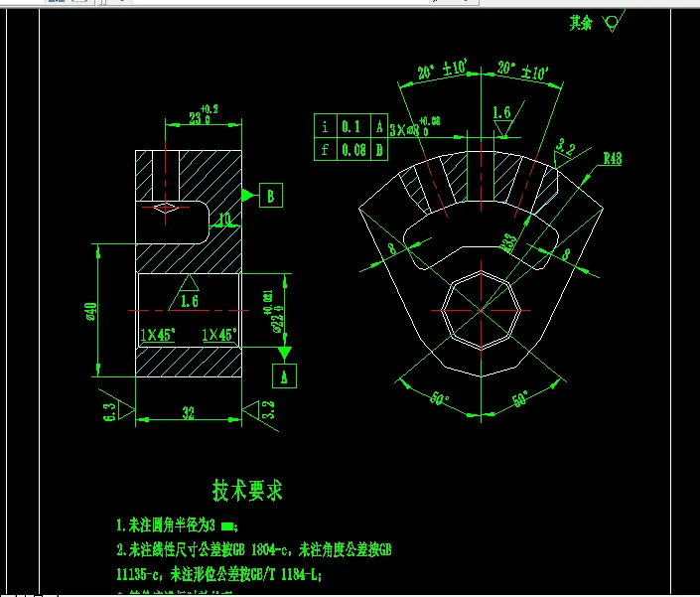Select the roughness symbol next to 其余

click(613, 21)
